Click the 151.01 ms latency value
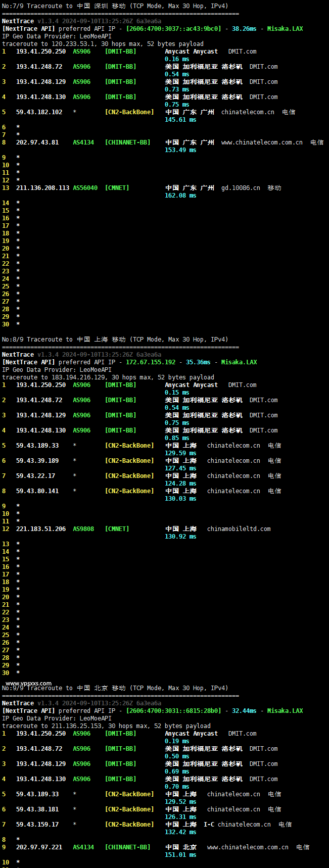 (180, 855)
